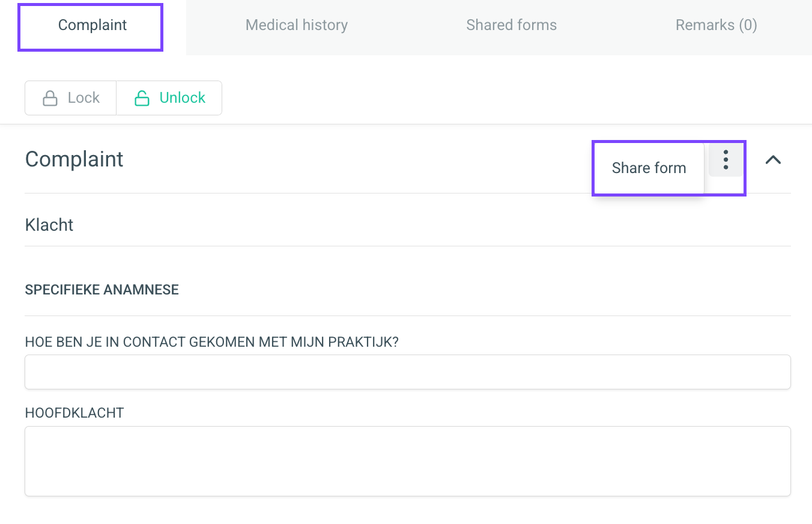
Task: Click the zero count in Remarks tab
Action: click(x=748, y=25)
